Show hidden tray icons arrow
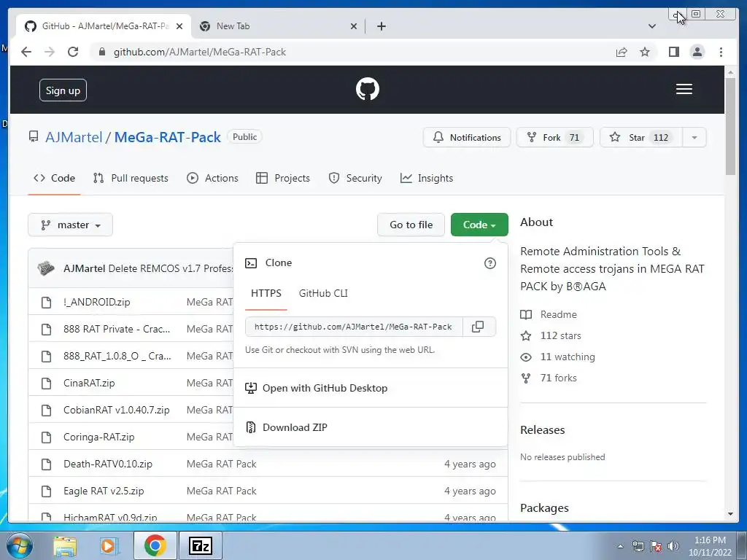The height and width of the screenshot is (560, 747). click(x=620, y=546)
